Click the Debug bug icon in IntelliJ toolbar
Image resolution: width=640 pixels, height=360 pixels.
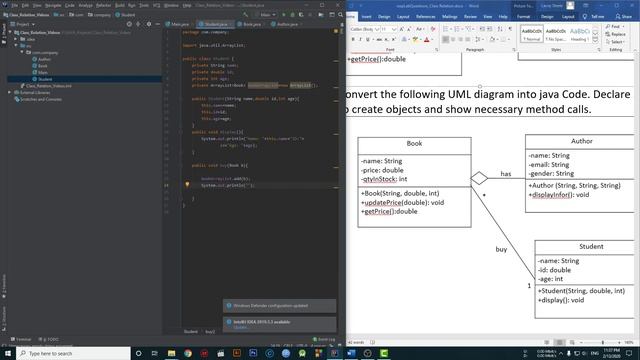coord(292,15)
